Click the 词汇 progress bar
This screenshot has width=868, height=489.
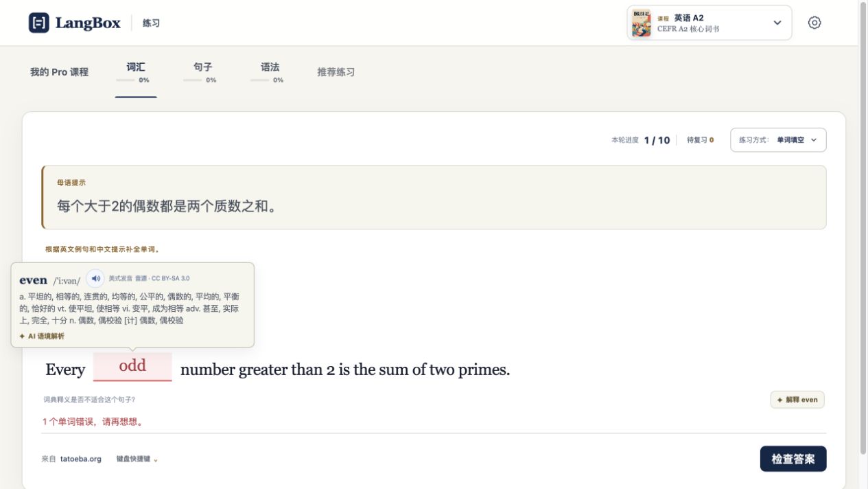click(x=126, y=80)
